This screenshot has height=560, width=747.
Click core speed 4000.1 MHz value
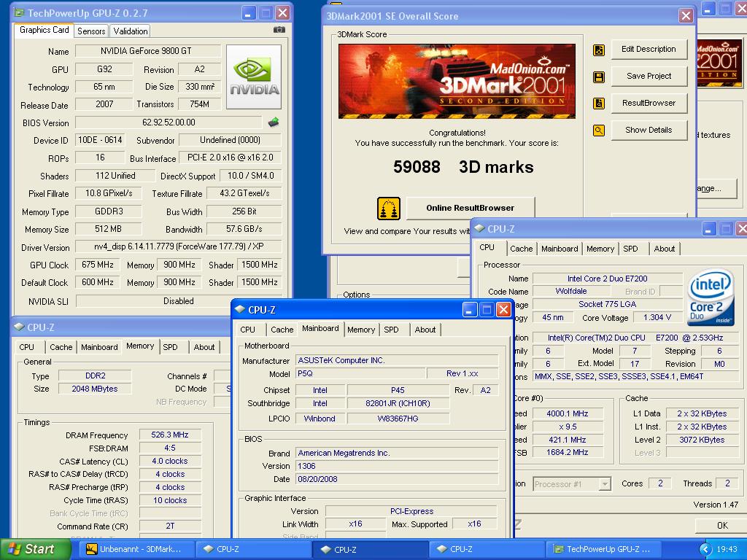tap(567, 413)
